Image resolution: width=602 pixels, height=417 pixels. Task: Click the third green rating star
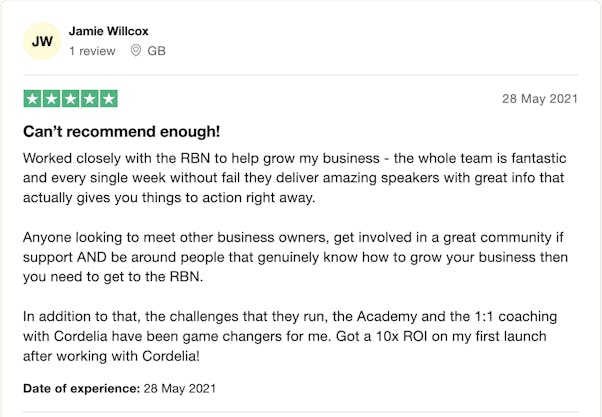pos(71,99)
